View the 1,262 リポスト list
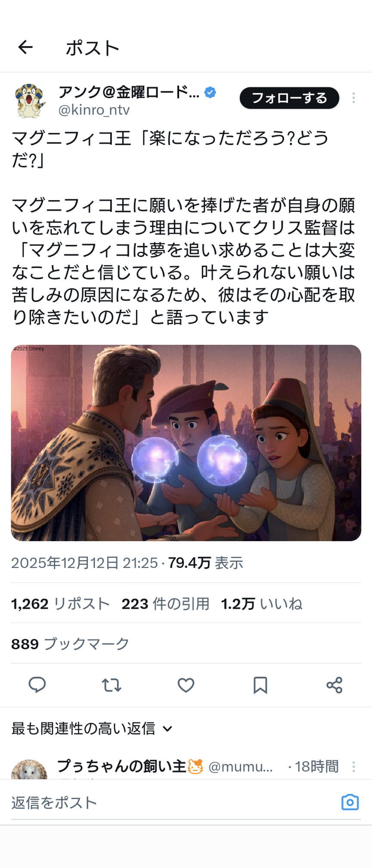This screenshot has height=868, width=372. [60, 604]
